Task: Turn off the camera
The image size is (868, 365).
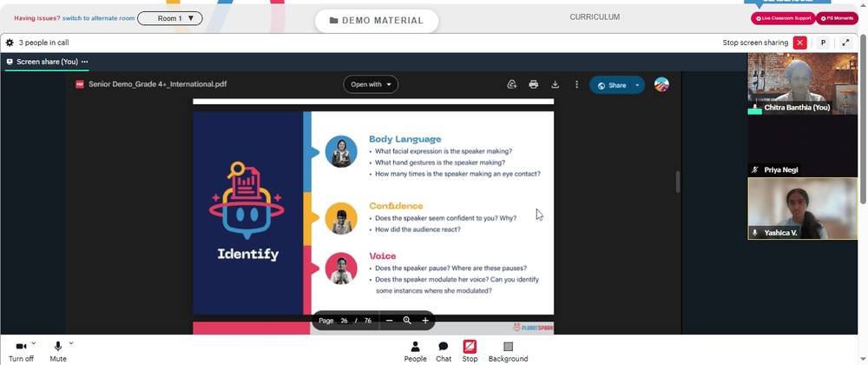Action: click(21, 351)
